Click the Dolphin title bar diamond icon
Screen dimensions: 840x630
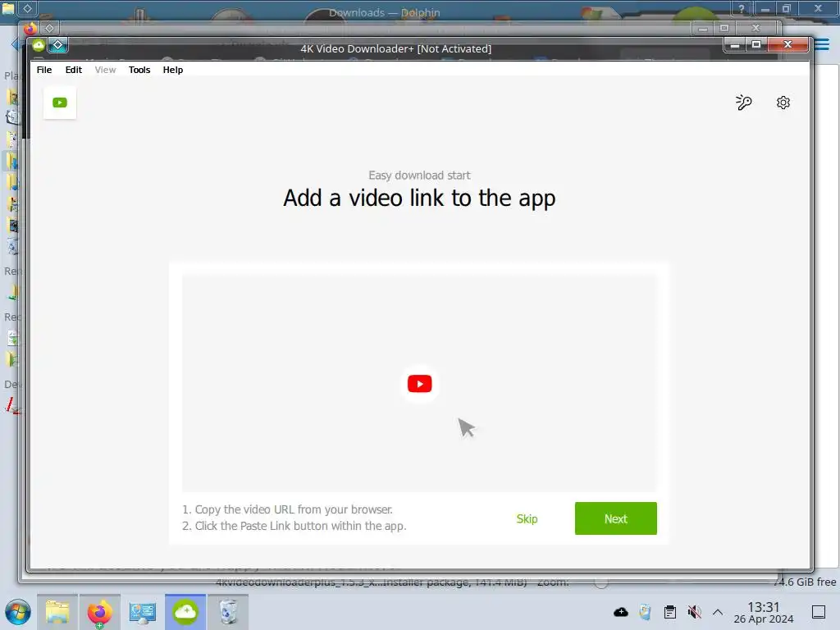(27, 8)
